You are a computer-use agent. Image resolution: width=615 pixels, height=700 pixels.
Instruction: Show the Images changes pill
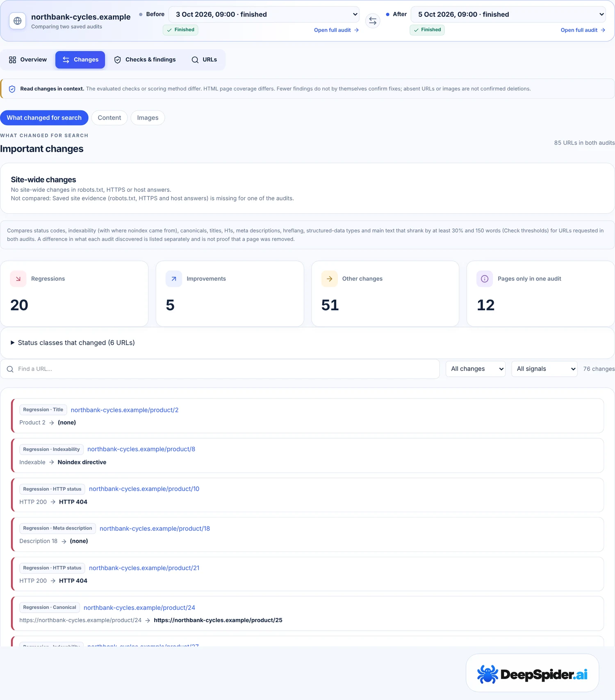148,118
